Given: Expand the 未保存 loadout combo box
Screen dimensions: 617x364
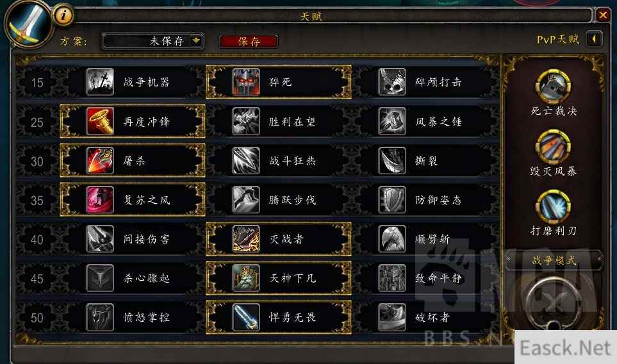Looking at the screenshot, I should pyautogui.click(x=152, y=41).
